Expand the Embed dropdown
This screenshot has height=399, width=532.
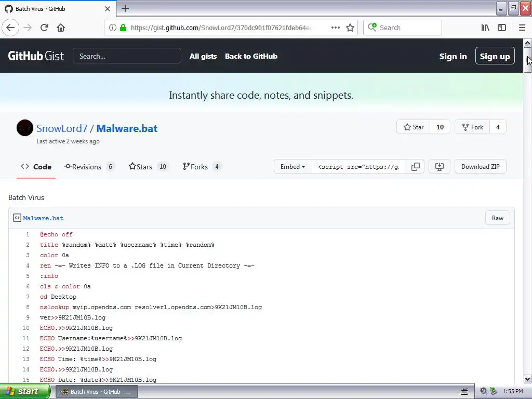coord(293,167)
